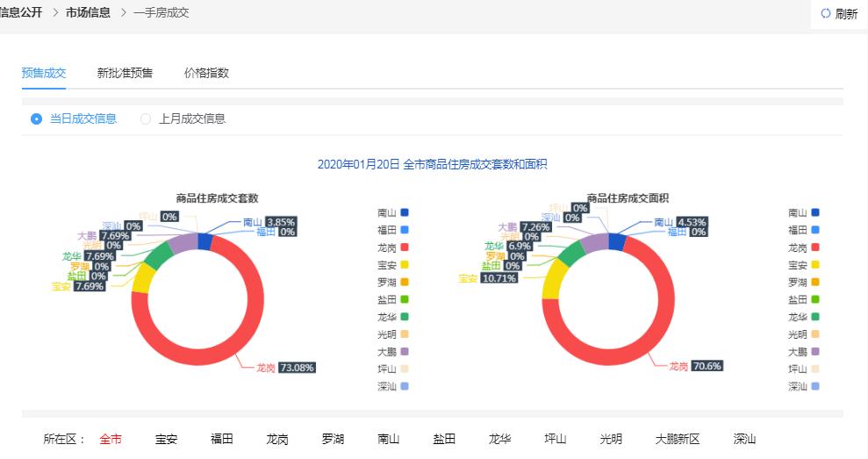
Task: Filter by district 全市
Action: pyautogui.click(x=111, y=439)
